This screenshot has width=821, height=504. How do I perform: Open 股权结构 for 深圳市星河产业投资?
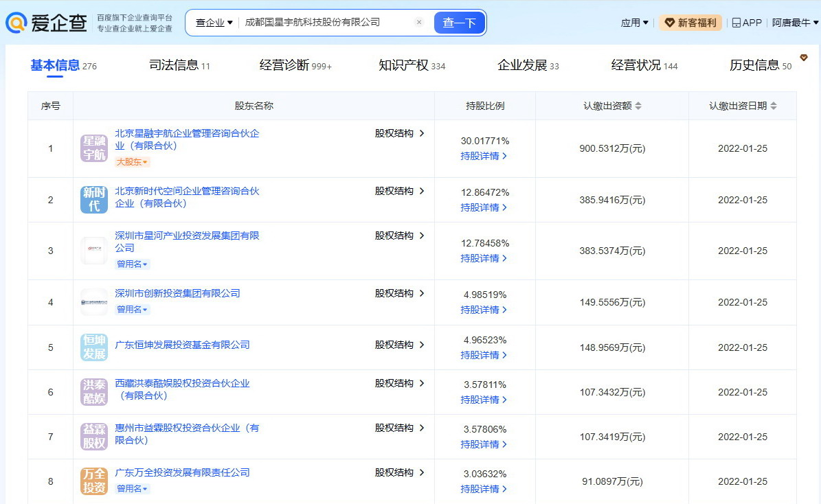coord(399,236)
